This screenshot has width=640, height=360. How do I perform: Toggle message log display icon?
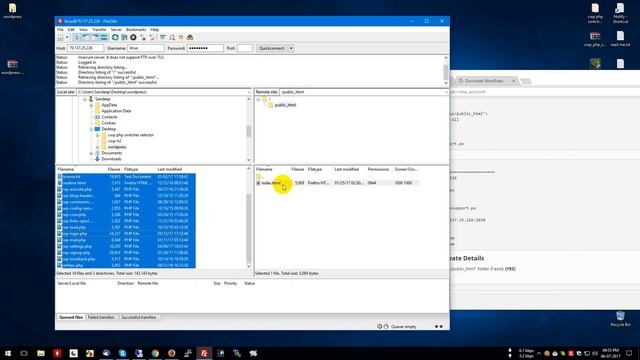(76, 38)
